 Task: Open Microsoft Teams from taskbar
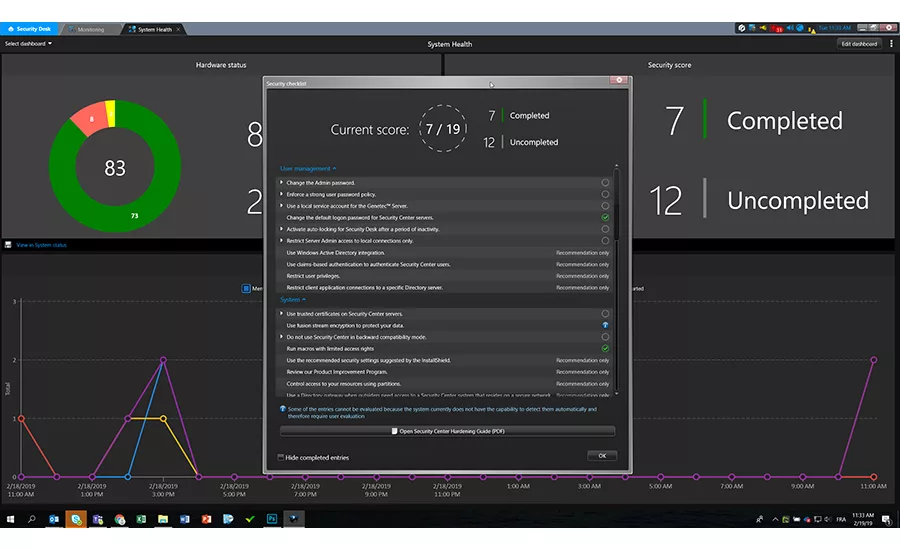[98, 519]
